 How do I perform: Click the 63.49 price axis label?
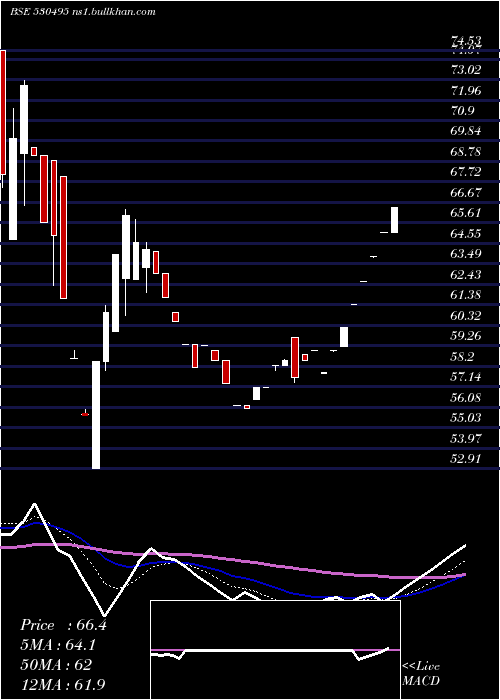coord(466,254)
